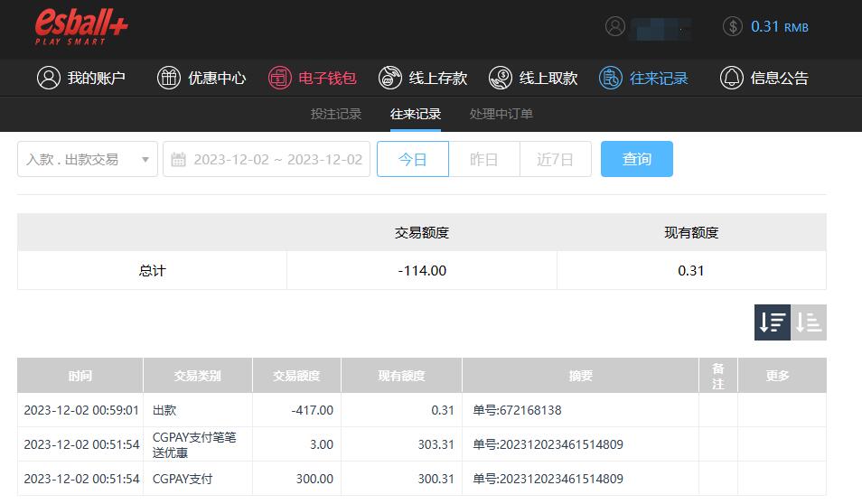Viewport: 862px width, 504px height.
Task: Select the 今日 date range option
Action: [412, 159]
